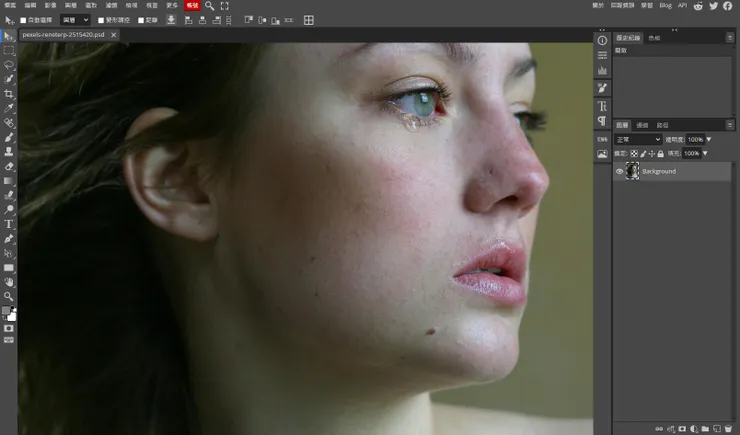Viewport: 740px width, 435px height.
Task: Toggle lock position icon
Action: [x=652, y=153]
